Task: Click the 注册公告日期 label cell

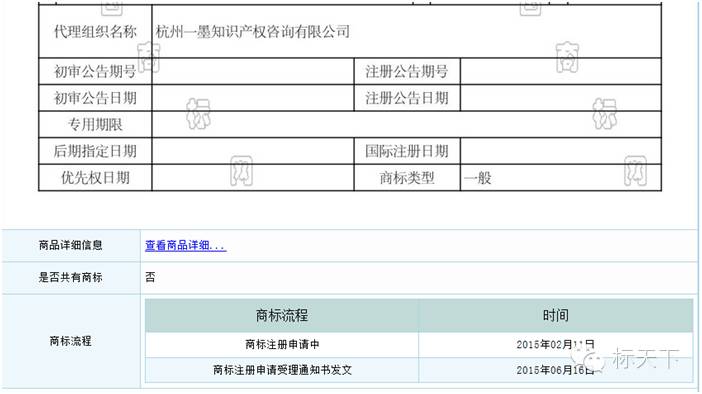Action: tap(407, 98)
